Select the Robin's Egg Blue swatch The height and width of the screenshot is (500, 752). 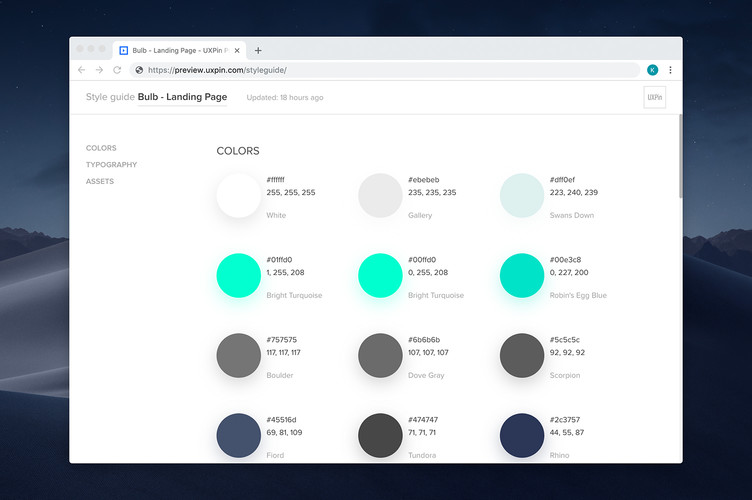(x=522, y=276)
